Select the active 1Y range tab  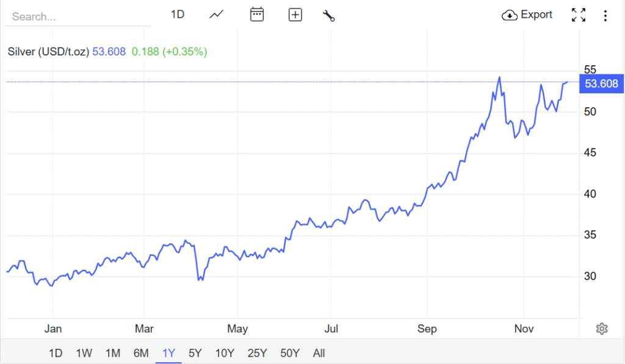[168, 353]
